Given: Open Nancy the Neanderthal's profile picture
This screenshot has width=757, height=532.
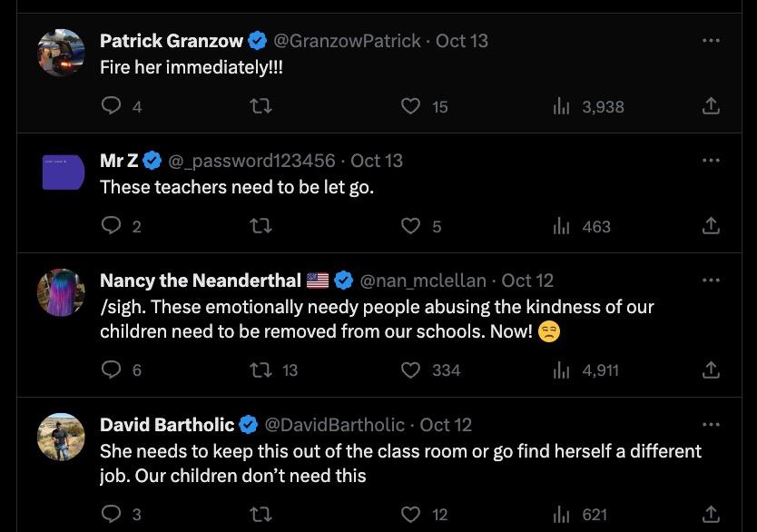Looking at the screenshot, I should [x=62, y=293].
